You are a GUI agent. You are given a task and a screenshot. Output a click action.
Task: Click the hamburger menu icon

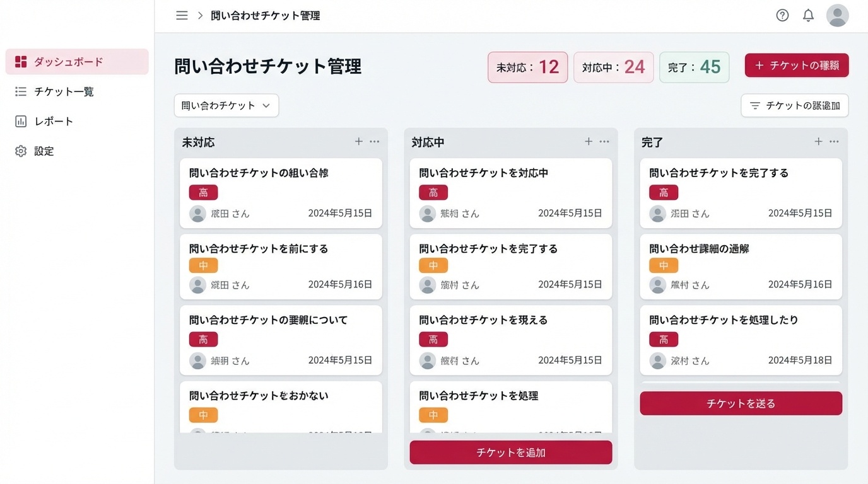click(x=182, y=16)
